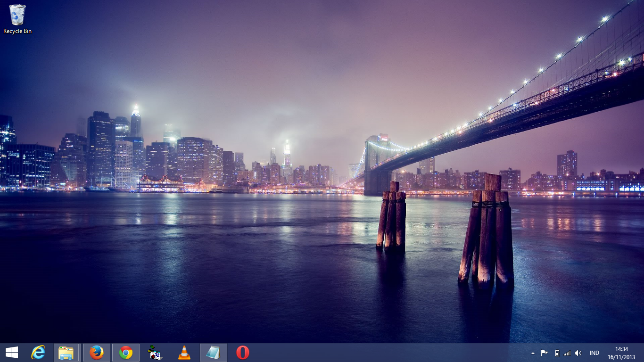Screen dimensions: 644x362
Task: Open Notepad from the taskbar
Action: coord(213,352)
